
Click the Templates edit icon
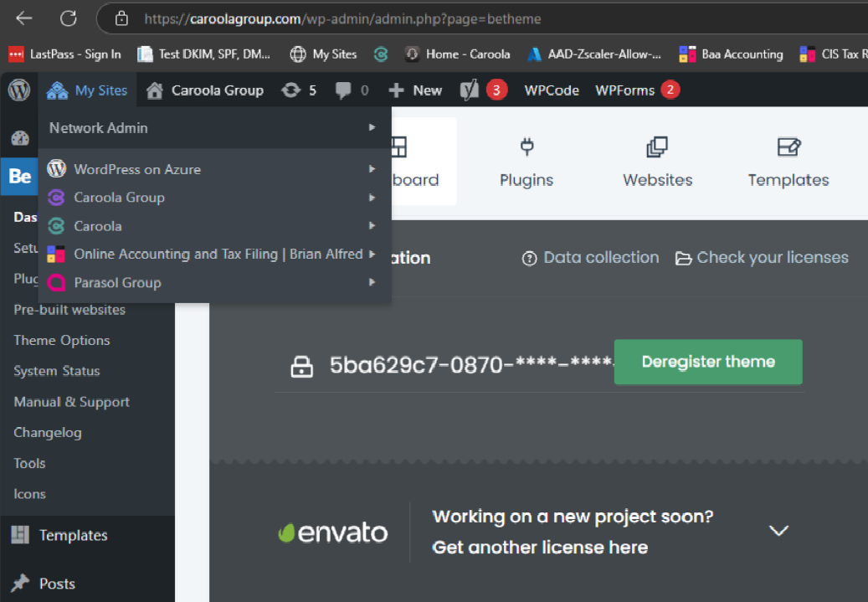(788, 148)
